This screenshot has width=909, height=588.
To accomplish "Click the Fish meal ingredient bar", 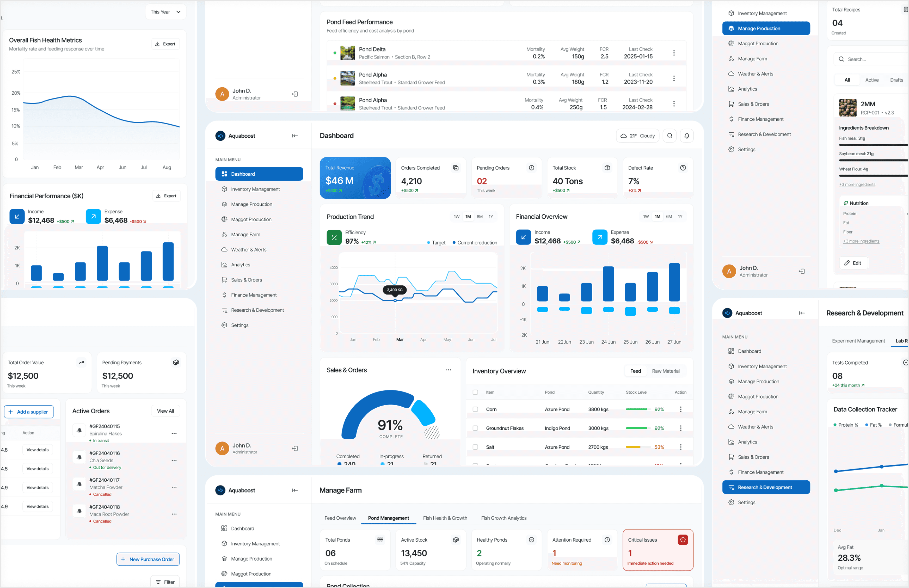I will point(874,145).
